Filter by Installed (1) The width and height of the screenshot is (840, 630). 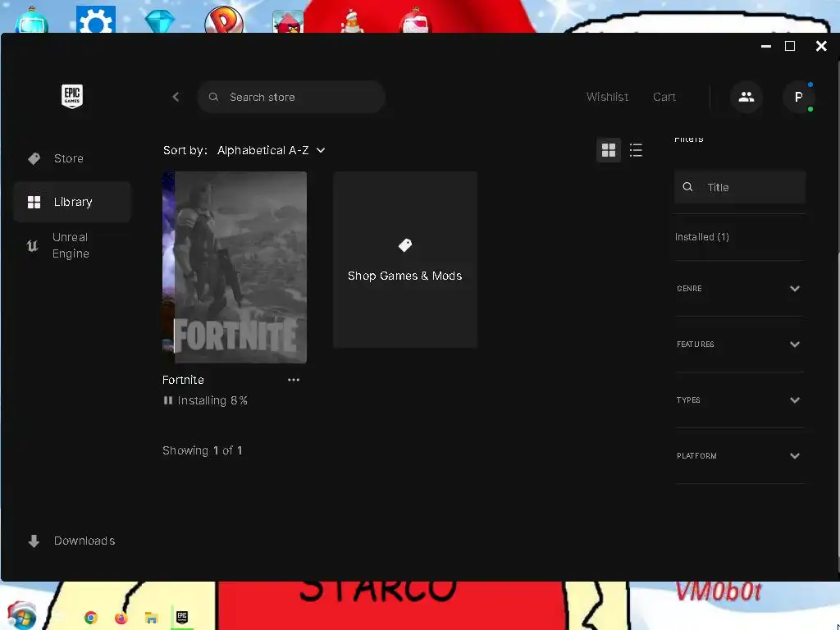click(x=702, y=237)
